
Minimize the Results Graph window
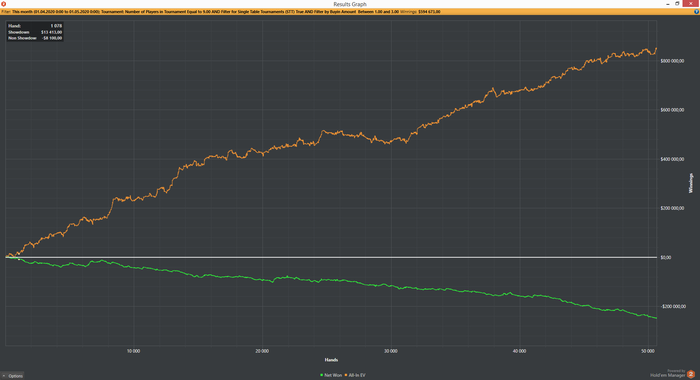668,4
